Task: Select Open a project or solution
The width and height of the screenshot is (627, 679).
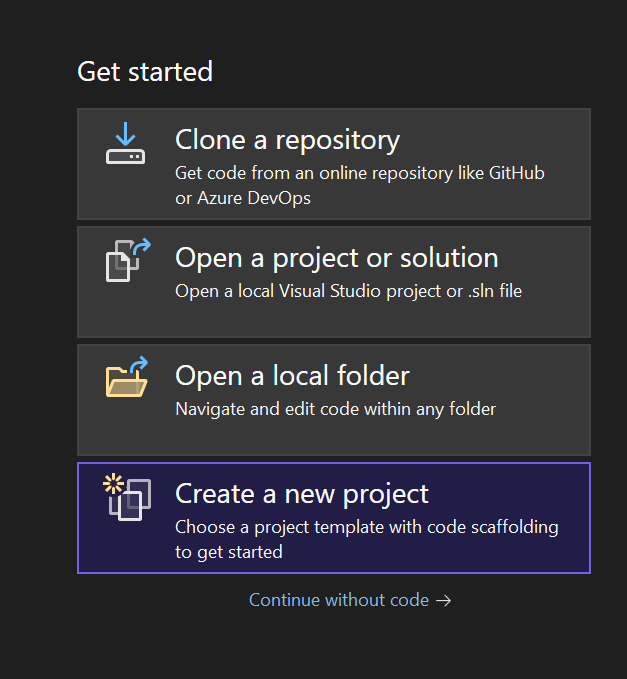Action: pos(334,282)
